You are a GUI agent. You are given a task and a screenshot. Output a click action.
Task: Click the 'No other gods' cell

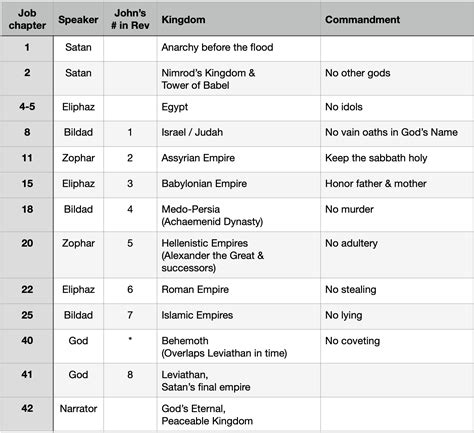(397, 78)
